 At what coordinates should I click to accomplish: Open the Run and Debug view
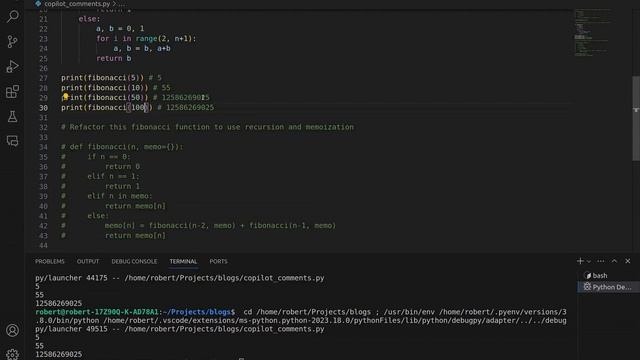[13, 67]
